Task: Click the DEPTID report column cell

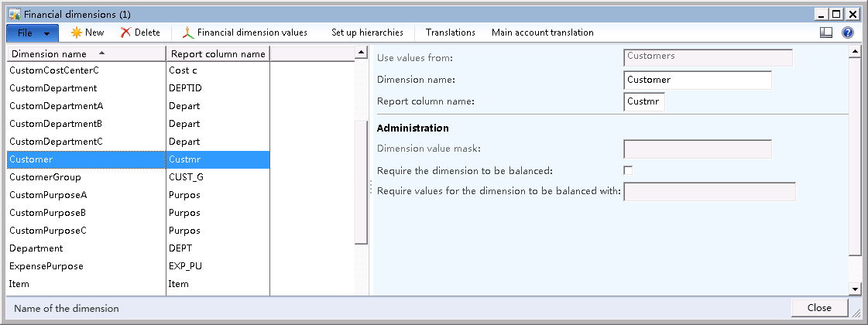Action: pyautogui.click(x=218, y=88)
